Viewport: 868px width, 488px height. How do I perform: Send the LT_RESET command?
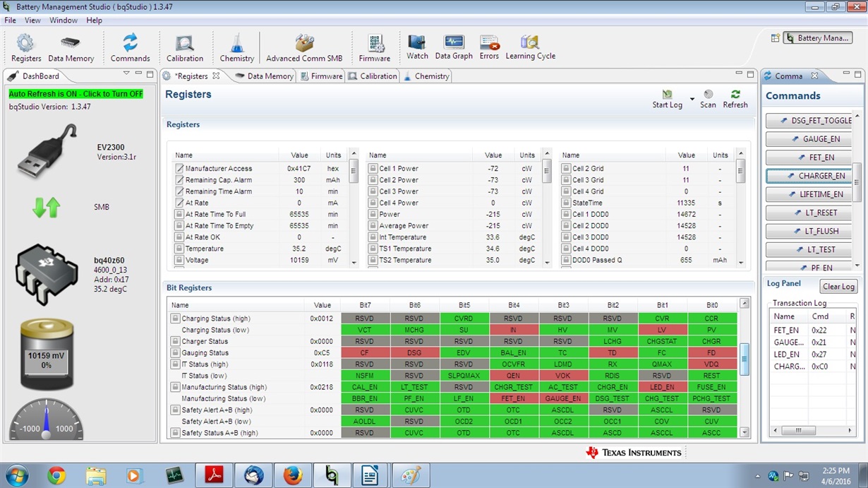point(809,213)
